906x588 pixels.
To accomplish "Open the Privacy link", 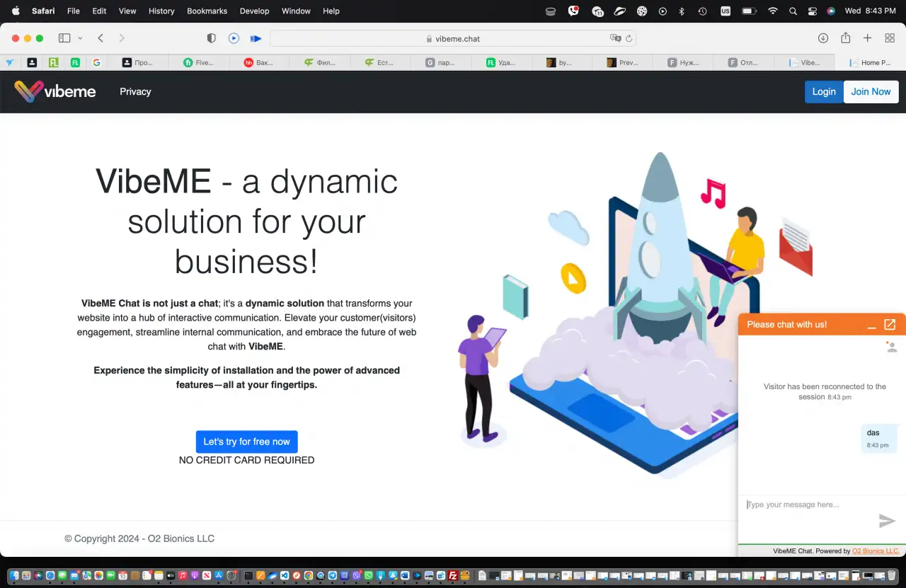I will click(135, 91).
